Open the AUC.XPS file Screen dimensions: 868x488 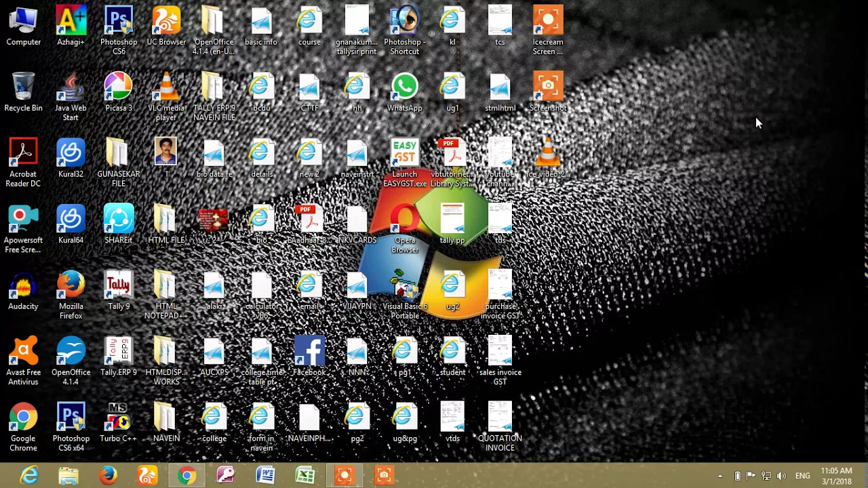pos(214,357)
